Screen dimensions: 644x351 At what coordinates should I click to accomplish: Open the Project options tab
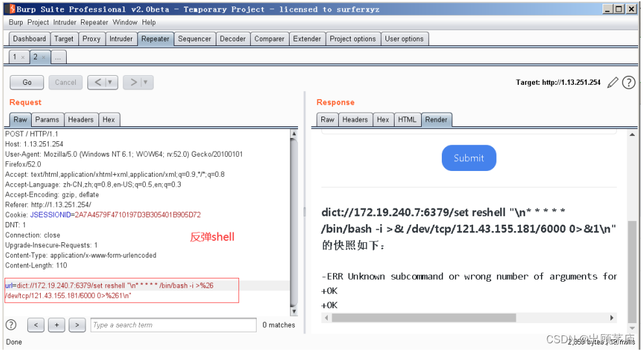tap(353, 39)
